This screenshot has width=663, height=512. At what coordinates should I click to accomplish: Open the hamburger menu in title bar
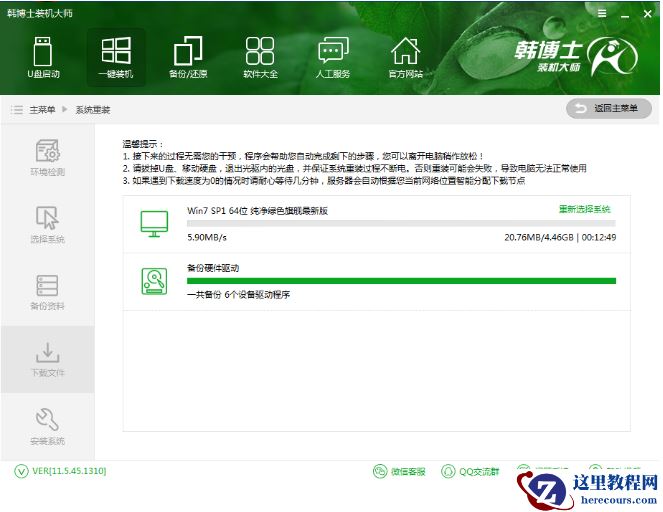tap(602, 14)
